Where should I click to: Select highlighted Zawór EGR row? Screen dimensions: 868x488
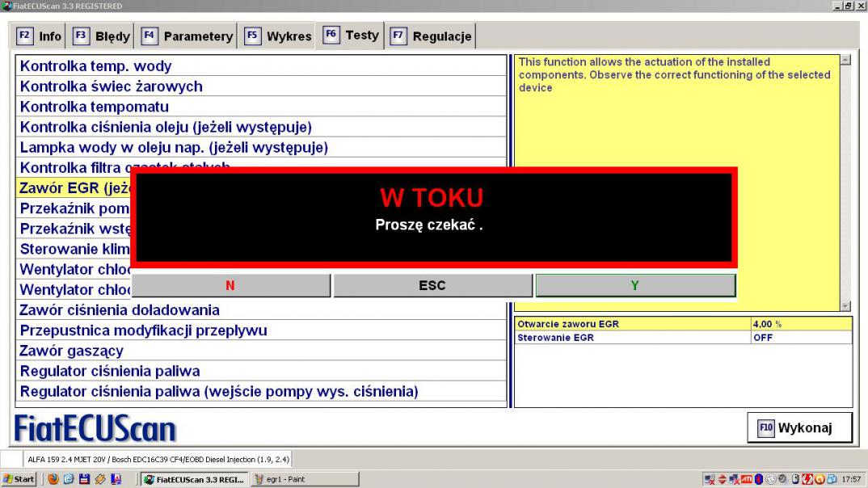pos(74,188)
